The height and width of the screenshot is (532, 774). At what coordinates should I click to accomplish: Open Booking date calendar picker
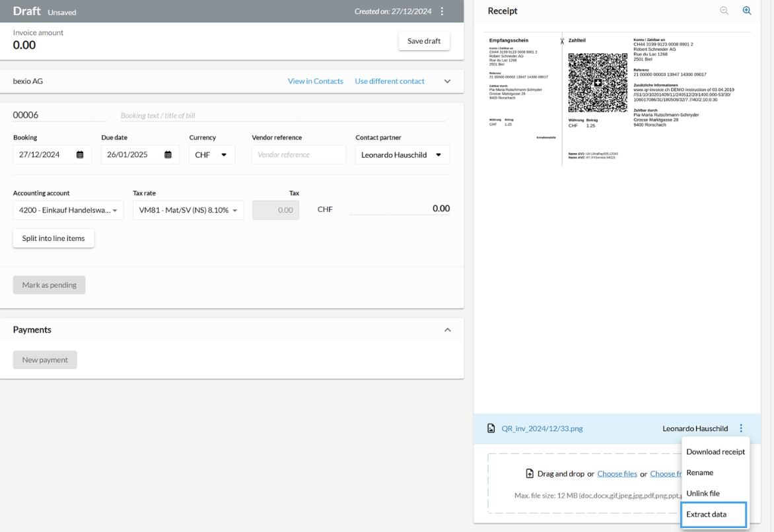[x=80, y=155]
